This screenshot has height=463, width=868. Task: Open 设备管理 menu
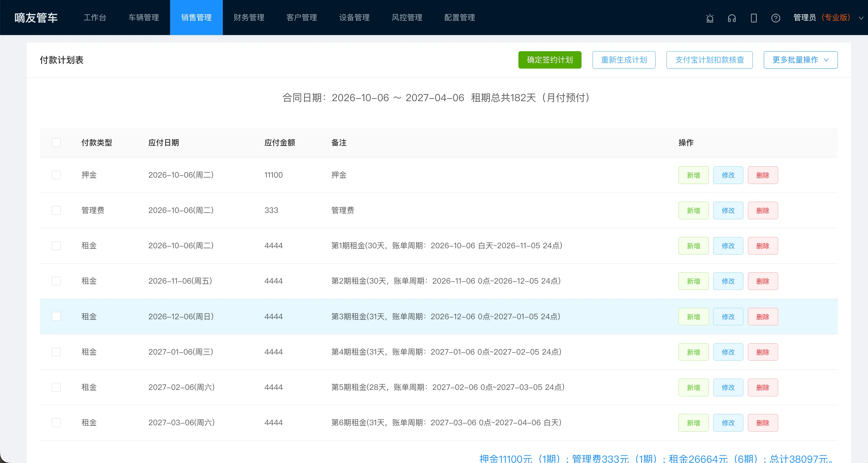pos(354,17)
